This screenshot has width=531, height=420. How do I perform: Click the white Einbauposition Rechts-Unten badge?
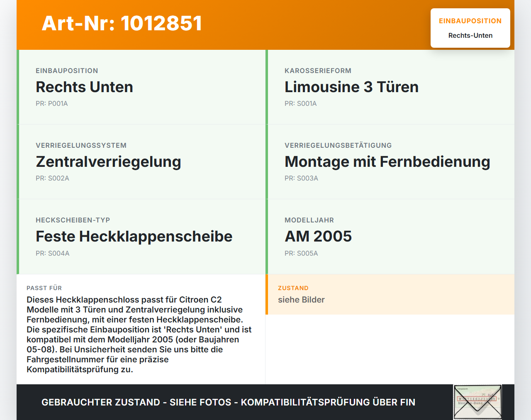click(470, 28)
